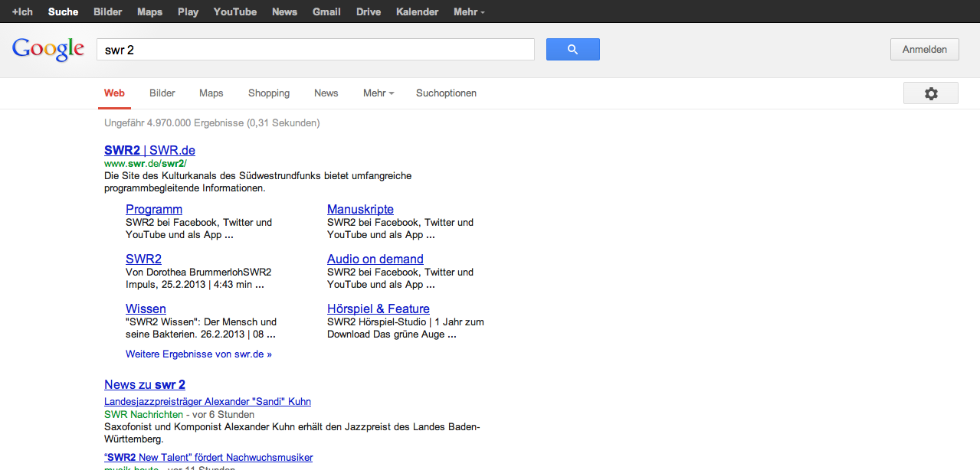
Task: Open the SWR2 | SWR.de result
Action: [x=149, y=150]
